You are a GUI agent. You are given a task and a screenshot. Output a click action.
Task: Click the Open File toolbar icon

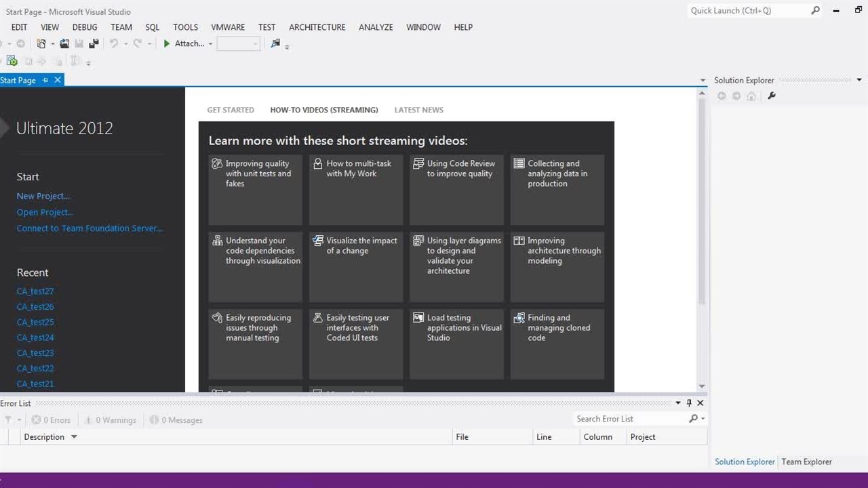coord(64,43)
